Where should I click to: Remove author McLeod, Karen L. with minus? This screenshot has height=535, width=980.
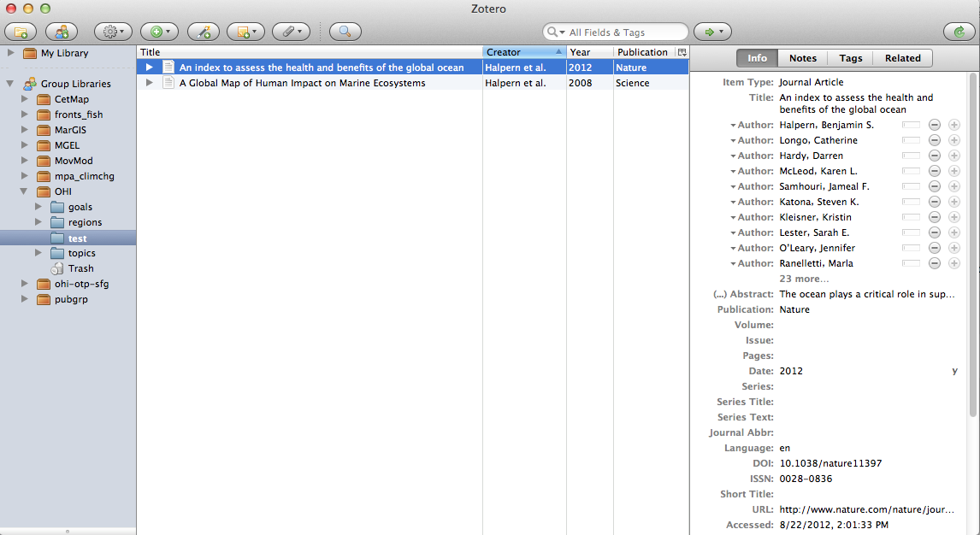tap(935, 171)
